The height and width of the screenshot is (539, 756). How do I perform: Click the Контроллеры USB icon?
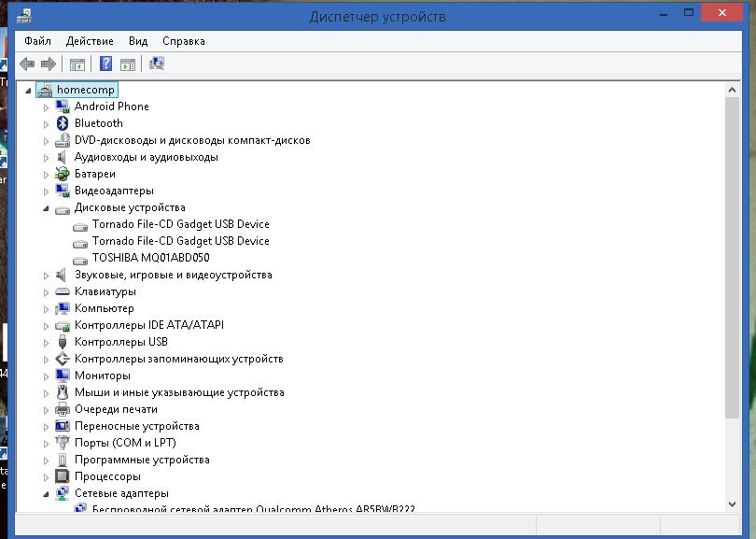pos(63,342)
